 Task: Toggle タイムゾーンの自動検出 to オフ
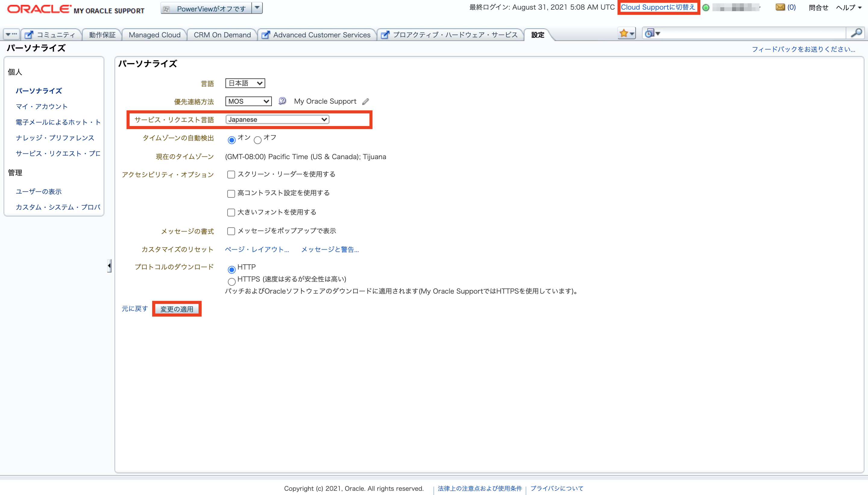[257, 139]
